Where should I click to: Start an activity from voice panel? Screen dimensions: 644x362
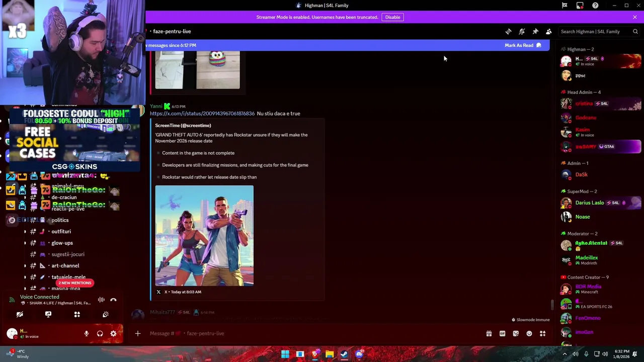pyautogui.click(x=77, y=314)
